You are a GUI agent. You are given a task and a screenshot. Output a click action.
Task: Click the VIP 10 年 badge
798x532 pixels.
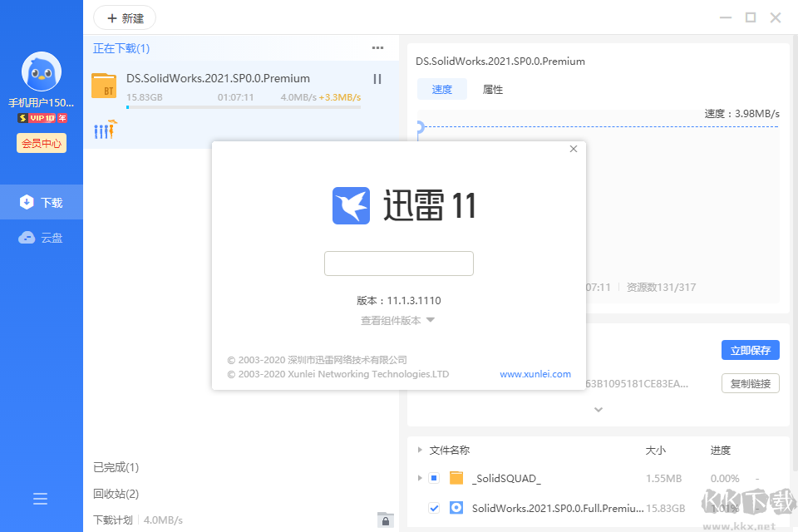click(x=40, y=117)
